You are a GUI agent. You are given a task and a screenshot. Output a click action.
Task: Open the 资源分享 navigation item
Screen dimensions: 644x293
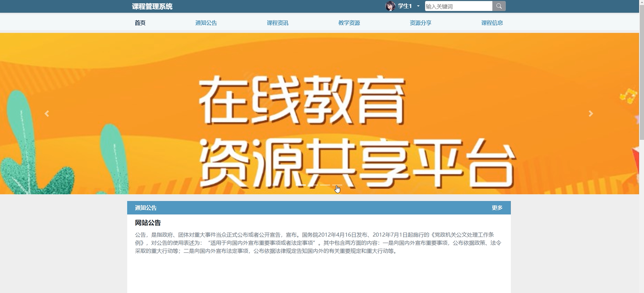pos(421,23)
